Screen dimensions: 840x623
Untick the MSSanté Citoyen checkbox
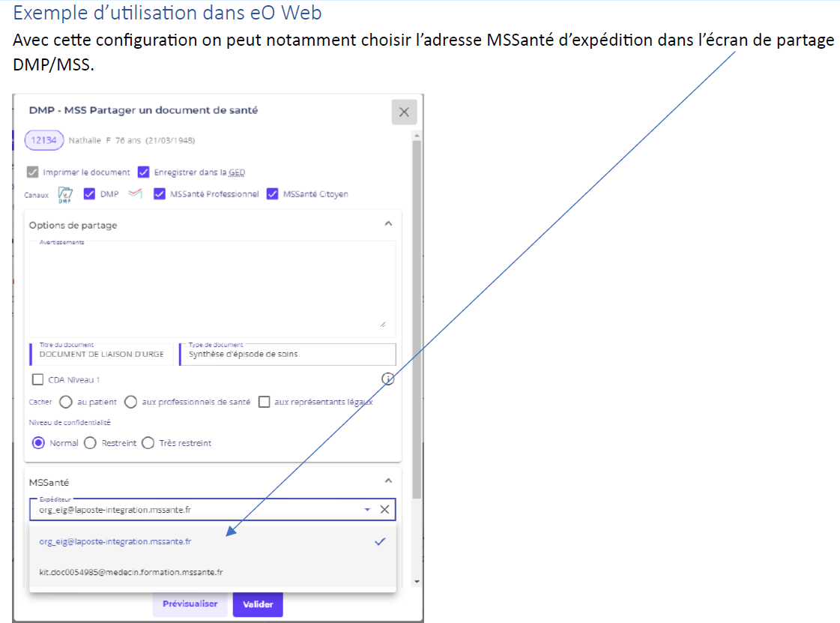pos(273,194)
